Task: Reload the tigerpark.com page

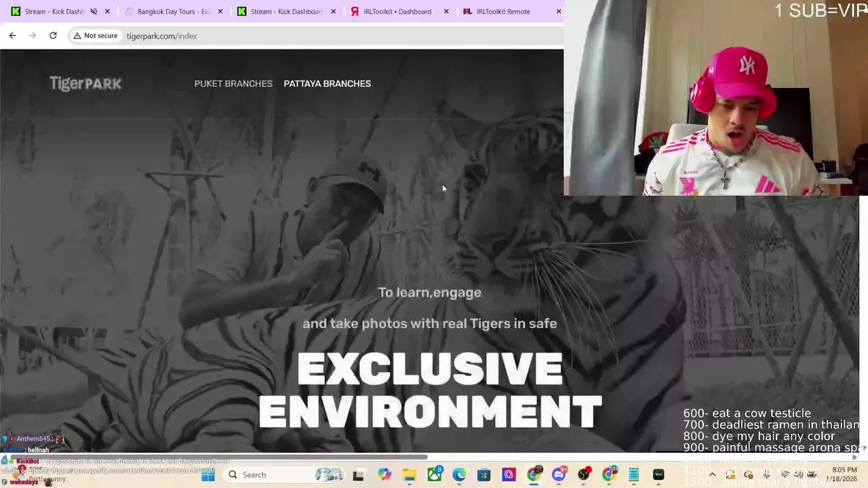Action: click(x=53, y=35)
